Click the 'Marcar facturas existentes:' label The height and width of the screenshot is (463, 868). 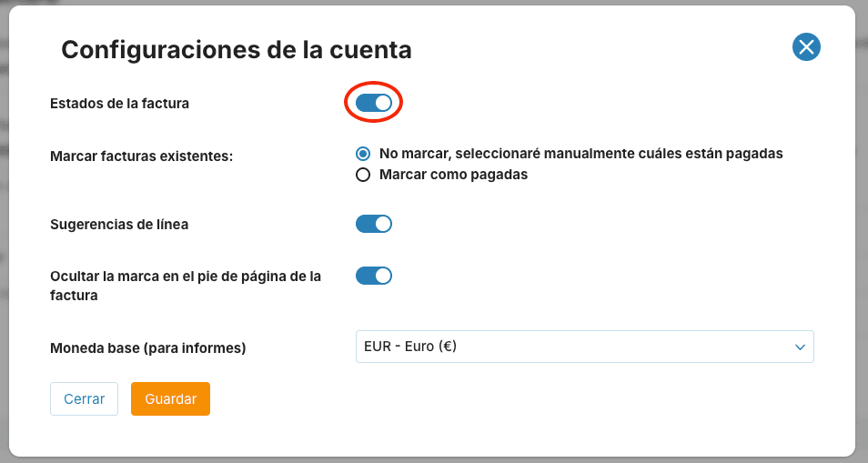click(142, 156)
